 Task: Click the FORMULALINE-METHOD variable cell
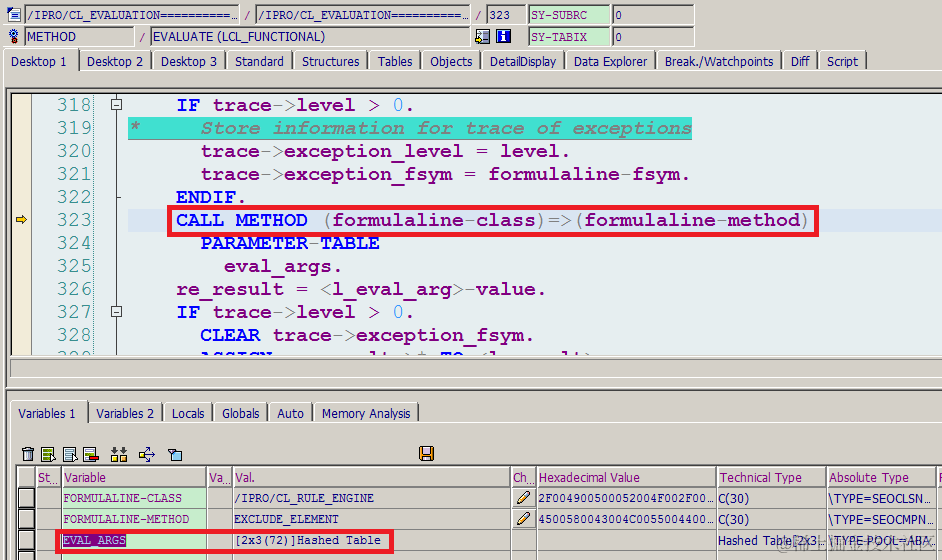134,519
